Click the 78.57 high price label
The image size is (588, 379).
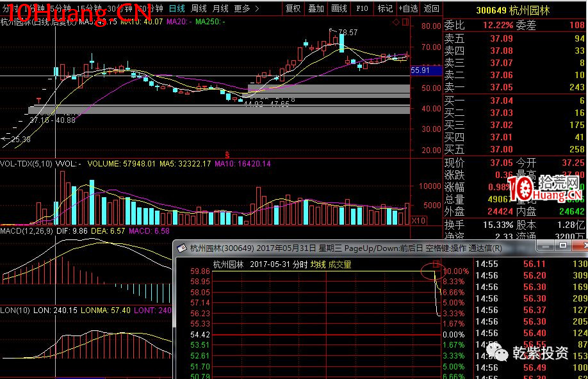click(348, 32)
